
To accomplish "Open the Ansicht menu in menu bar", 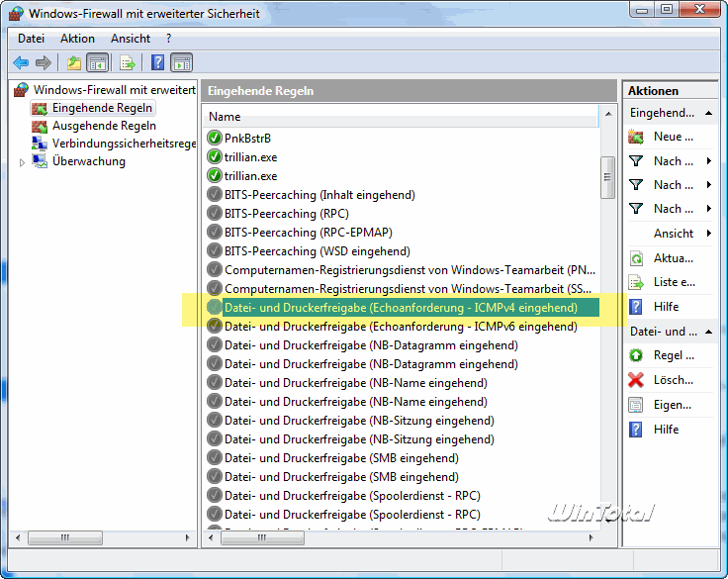I will click(x=131, y=39).
